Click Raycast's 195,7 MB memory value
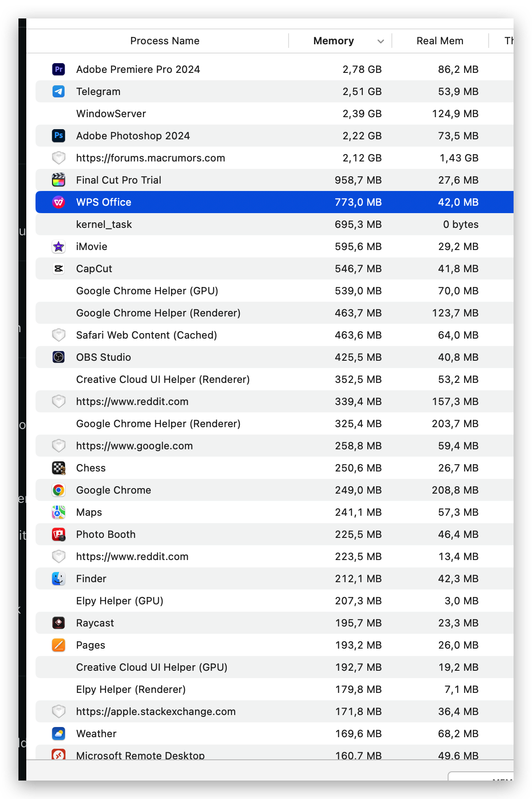Screen dimensions: 532x799 click(x=358, y=623)
